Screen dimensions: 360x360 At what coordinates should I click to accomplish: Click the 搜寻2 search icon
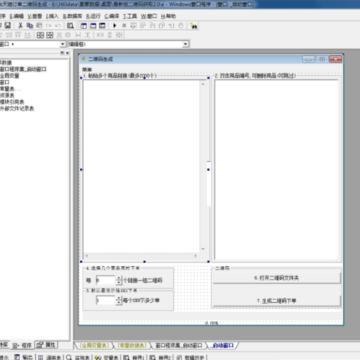point(152,357)
